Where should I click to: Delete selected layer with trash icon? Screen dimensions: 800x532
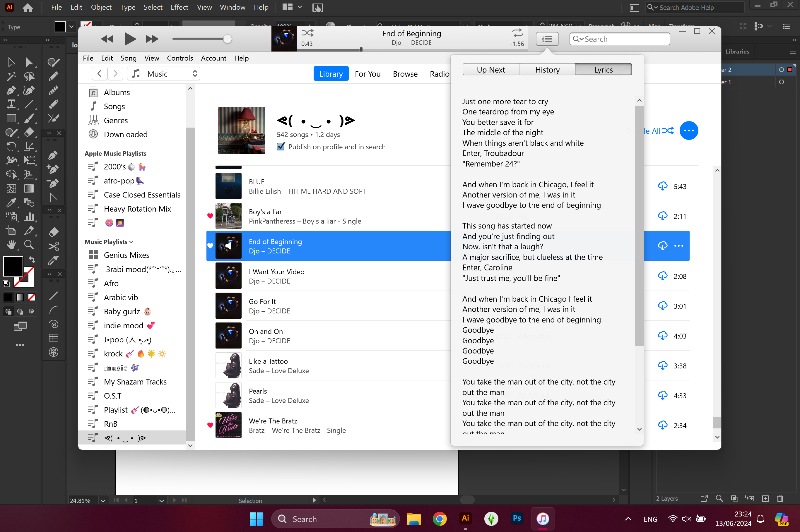click(780, 498)
